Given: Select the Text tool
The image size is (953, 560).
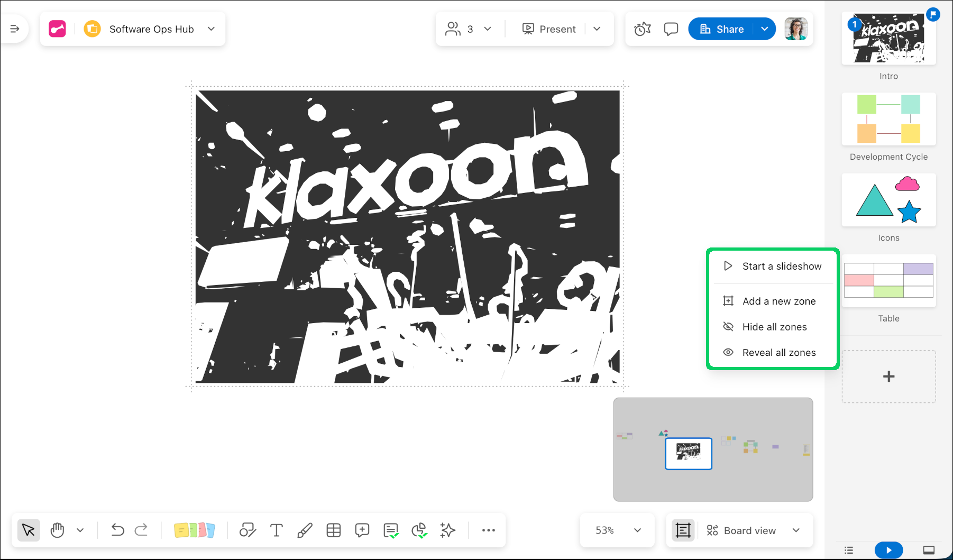Looking at the screenshot, I should click(276, 530).
